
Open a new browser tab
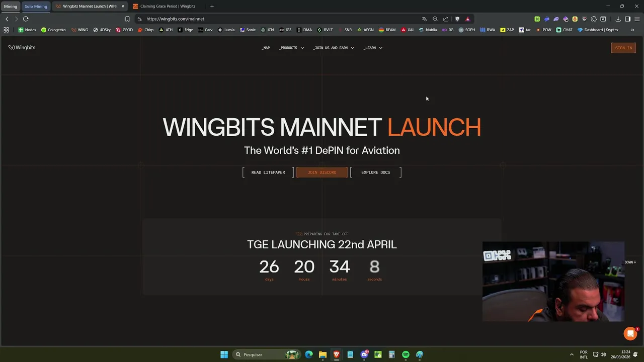point(212,6)
